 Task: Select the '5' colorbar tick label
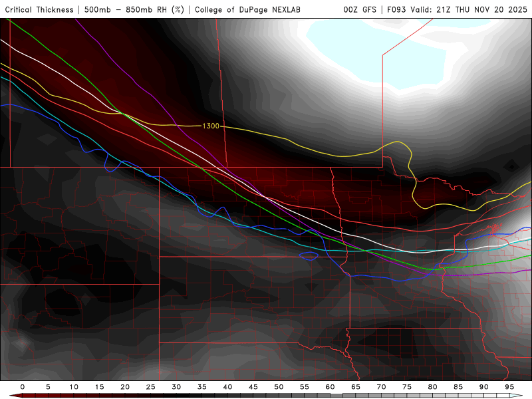[x=48, y=387]
